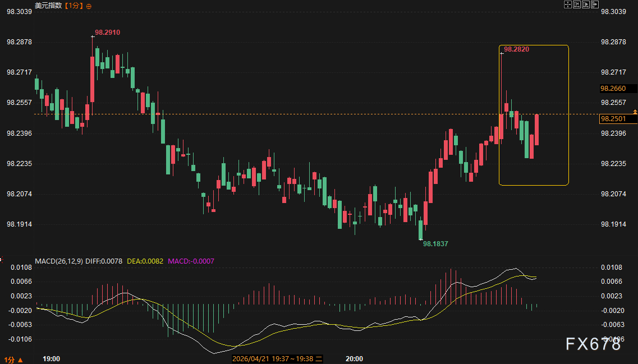
Task: Click the orange circle-plus icon beside 【1分】
Action: click(89, 6)
